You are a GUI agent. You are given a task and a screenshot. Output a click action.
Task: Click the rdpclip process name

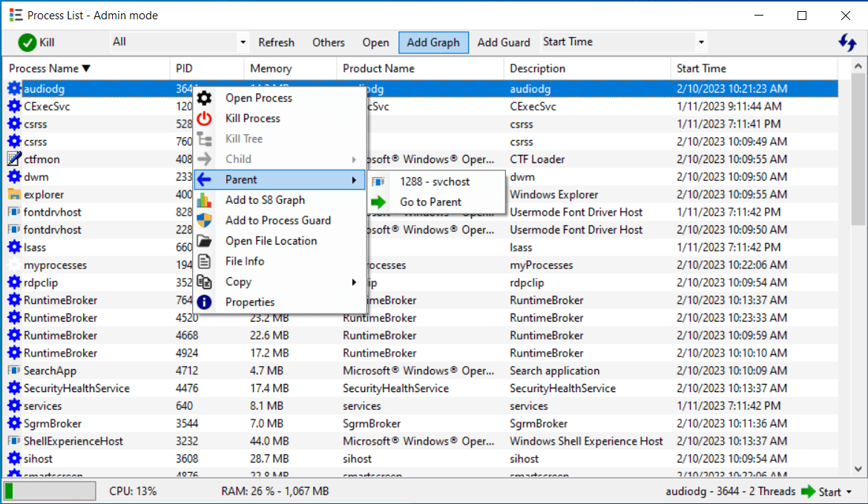(x=41, y=282)
